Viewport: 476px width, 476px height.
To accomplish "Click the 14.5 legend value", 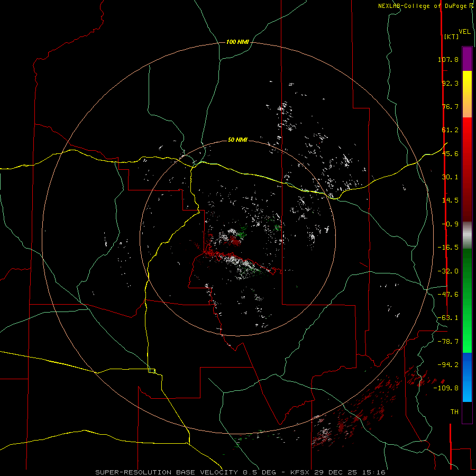I will [x=450, y=200].
